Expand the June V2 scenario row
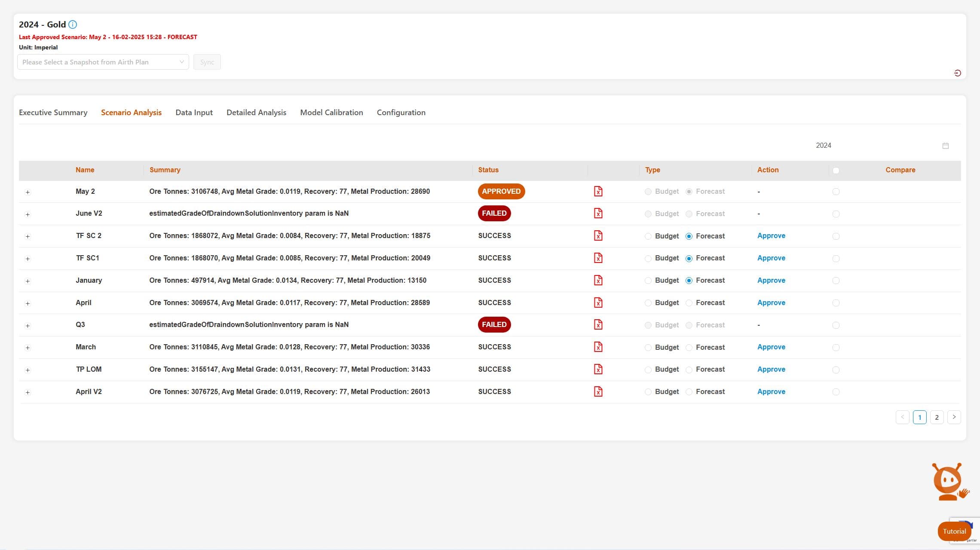 28,214
